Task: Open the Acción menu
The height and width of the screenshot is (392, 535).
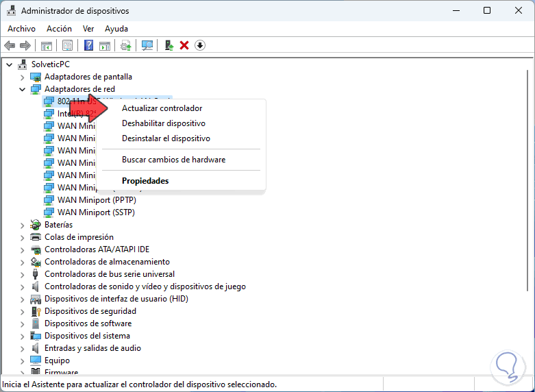Action: point(59,29)
